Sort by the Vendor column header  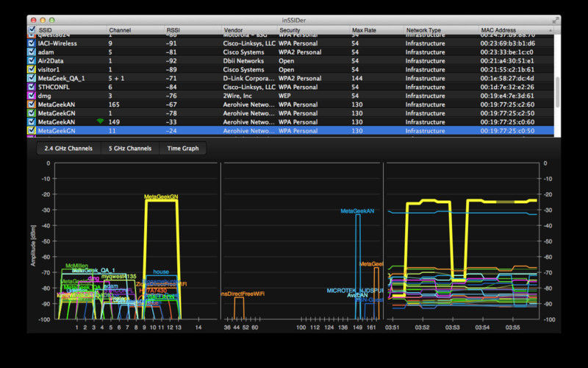[233, 30]
